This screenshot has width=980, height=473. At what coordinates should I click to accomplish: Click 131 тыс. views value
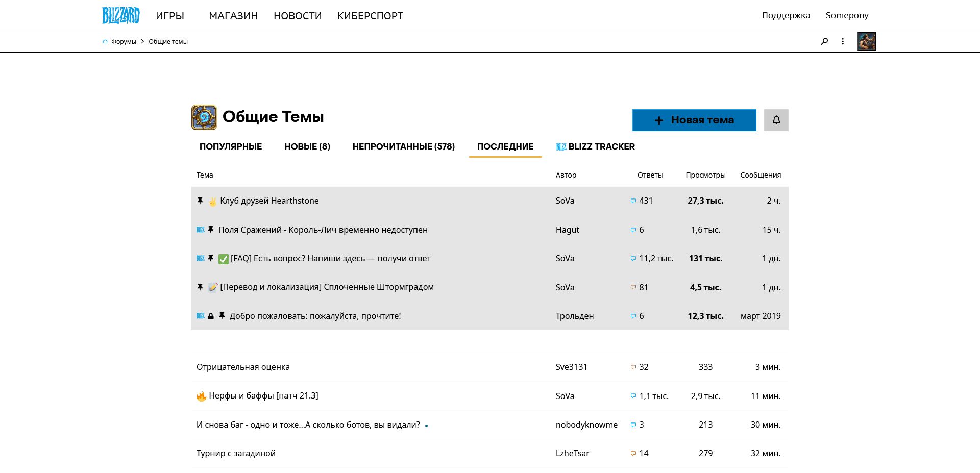(x=705, y=258)
